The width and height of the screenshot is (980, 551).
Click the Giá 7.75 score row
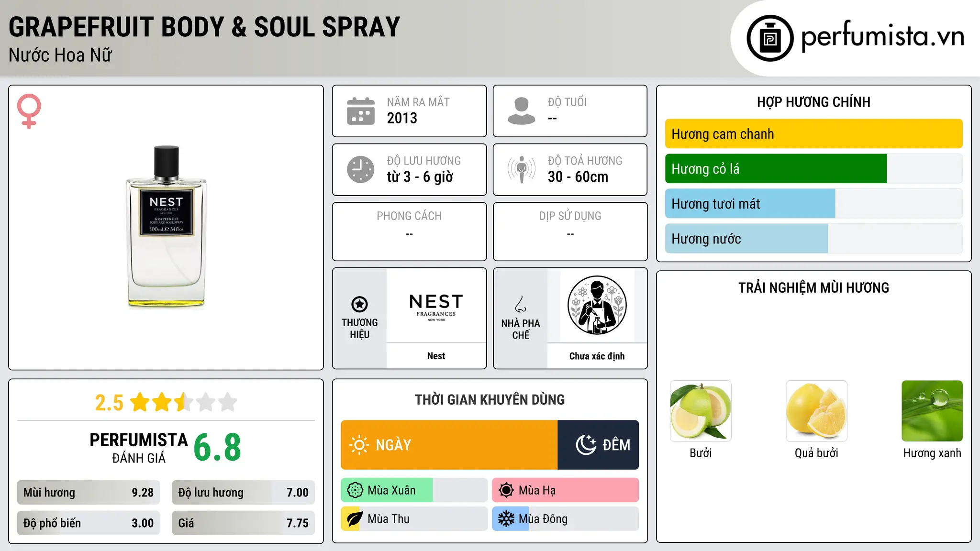tap(243, 523)
